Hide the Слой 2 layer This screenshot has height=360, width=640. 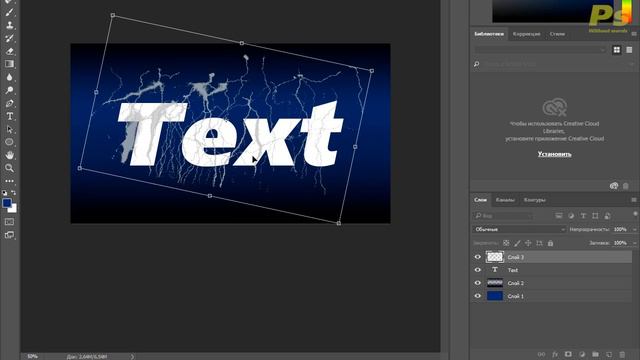[478, 283]
